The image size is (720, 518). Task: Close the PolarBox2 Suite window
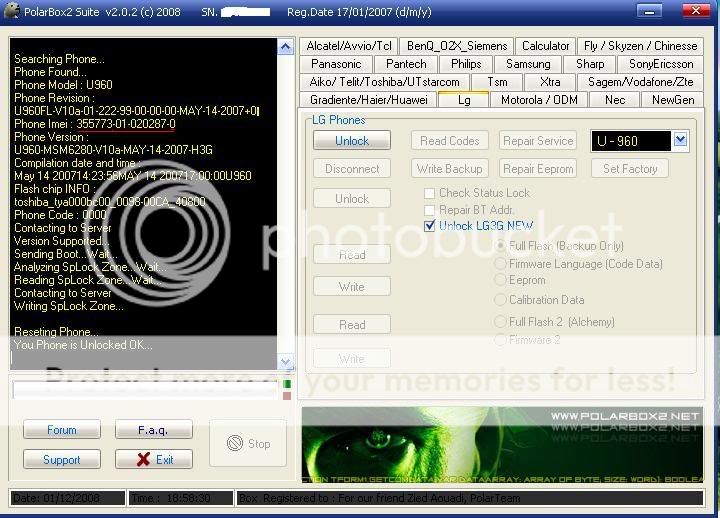696,11
